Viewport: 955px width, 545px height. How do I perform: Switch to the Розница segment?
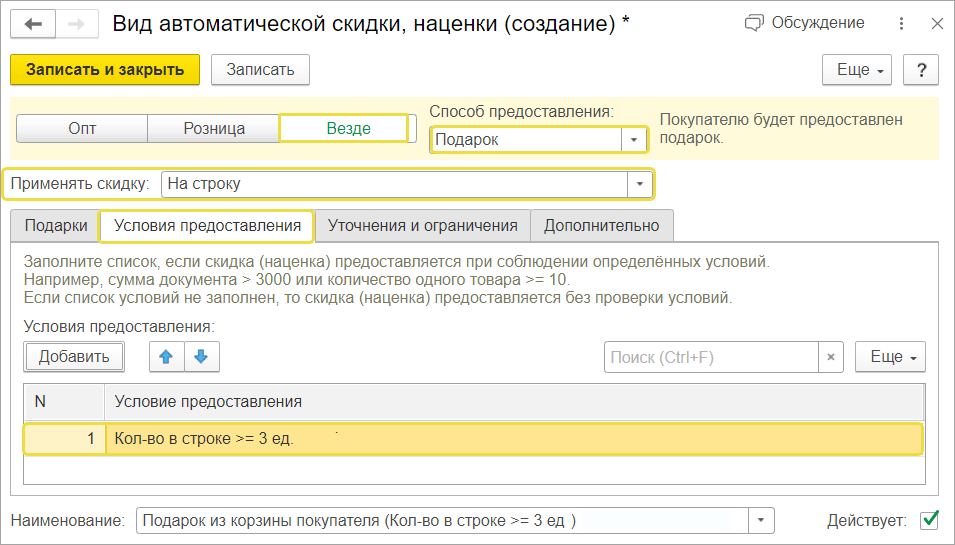pyautogui.click(x=214, y=129)
